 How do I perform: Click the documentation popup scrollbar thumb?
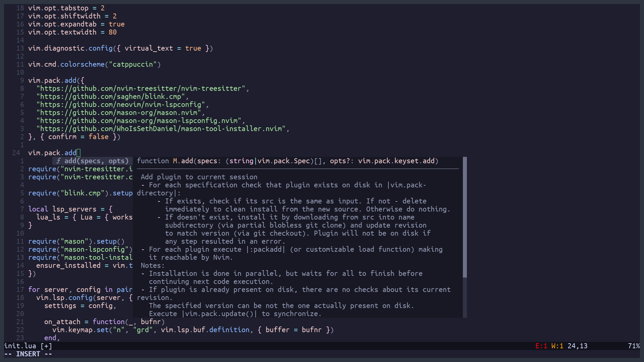tap(465, 217)
